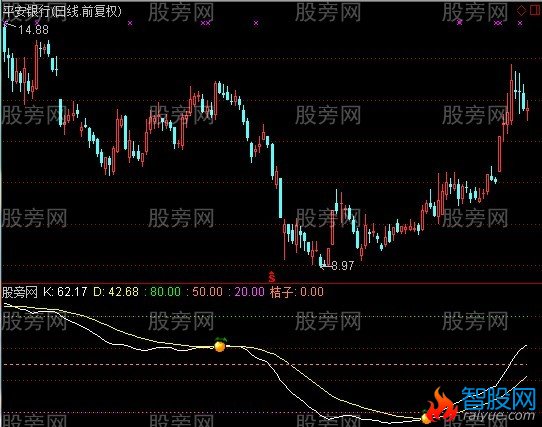
Task: Click the low price label 8.97
Action: 343,266
